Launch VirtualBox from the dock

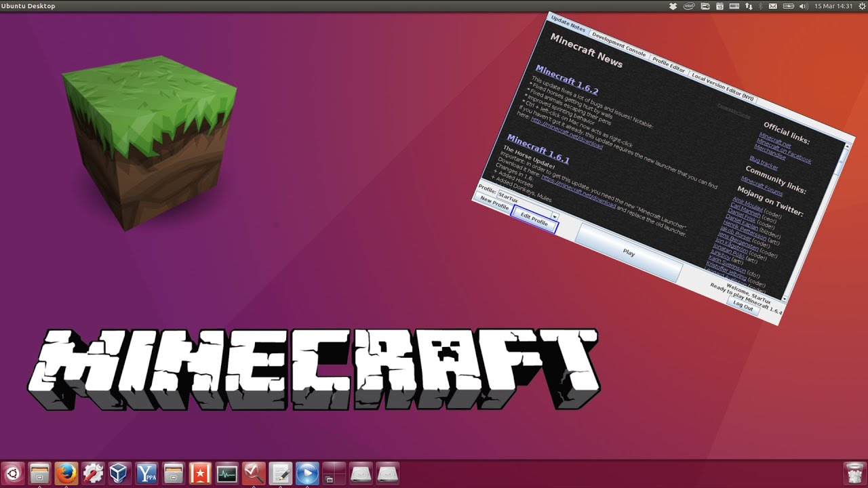(x=119, y=473)
